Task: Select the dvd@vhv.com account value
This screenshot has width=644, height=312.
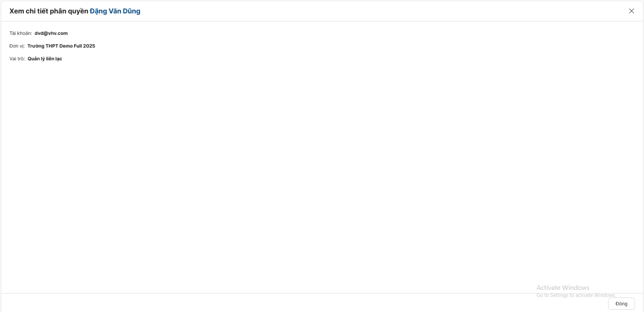Action: point(51,33)
